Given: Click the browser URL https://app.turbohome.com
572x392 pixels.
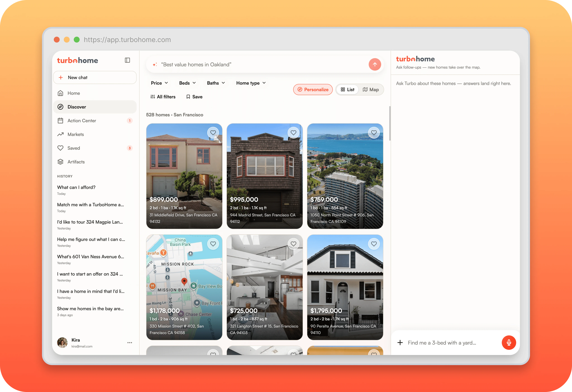Looking at the screenshot, I should coord(127,40).
